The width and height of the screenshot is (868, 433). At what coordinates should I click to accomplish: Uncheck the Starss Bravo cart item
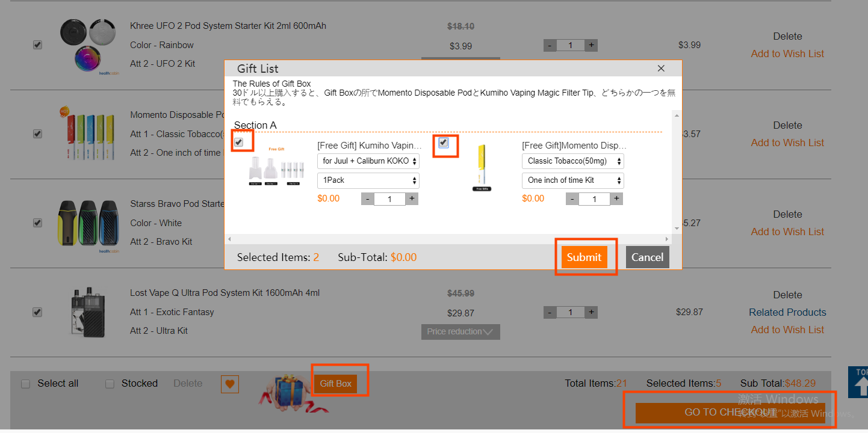pos(37,223)
